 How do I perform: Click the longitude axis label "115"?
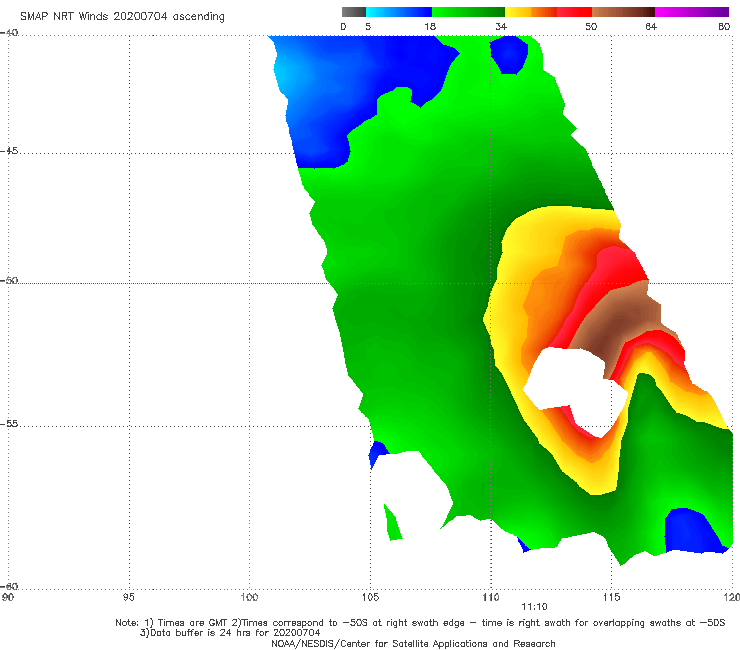[612, 598]
